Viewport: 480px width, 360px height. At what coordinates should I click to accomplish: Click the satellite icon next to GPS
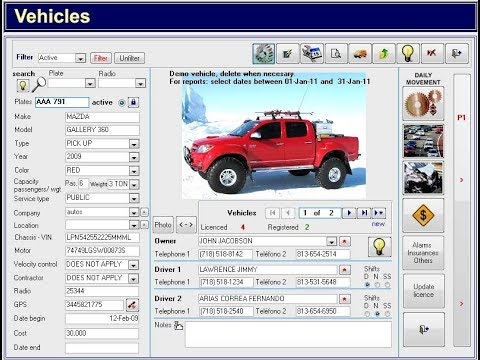(x=132, y=305)
